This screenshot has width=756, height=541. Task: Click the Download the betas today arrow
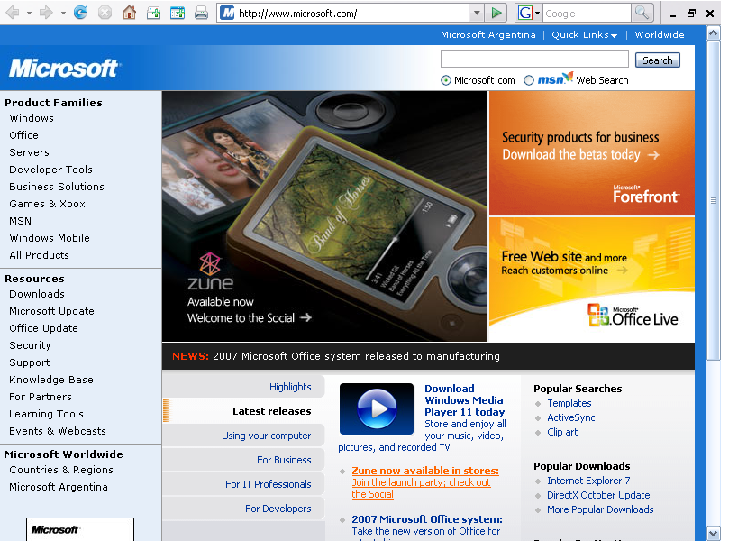[x=653, y=155]
